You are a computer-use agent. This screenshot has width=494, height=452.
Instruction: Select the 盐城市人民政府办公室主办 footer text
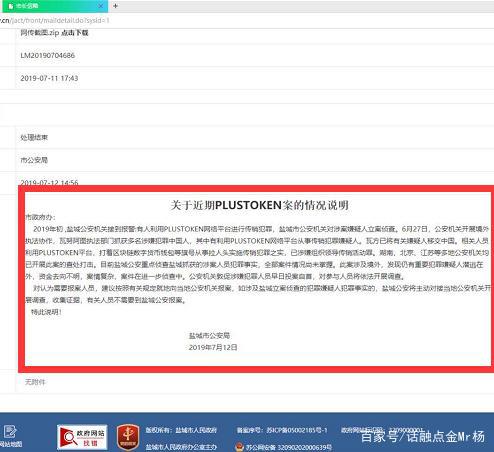pyautogui.click(x=181, y=447)
